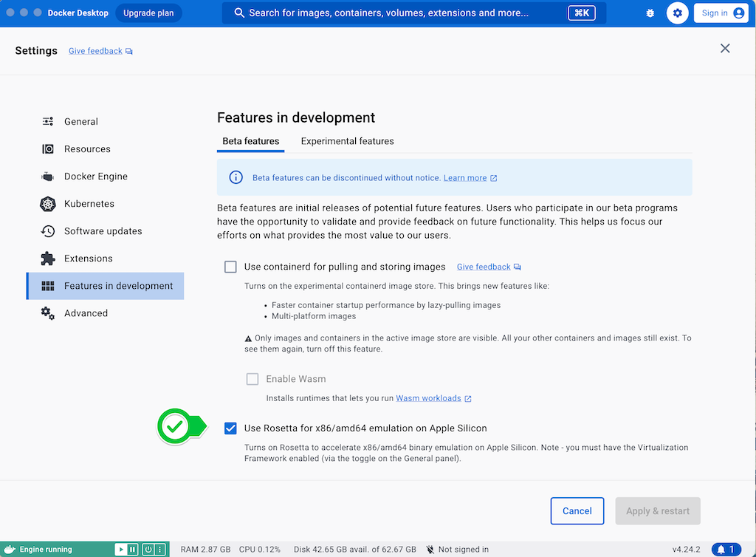Screen dimensions: 756x557
Task: Click the Kubernetes wheel icon in sidebar
Action: click(x=48, y=204)
